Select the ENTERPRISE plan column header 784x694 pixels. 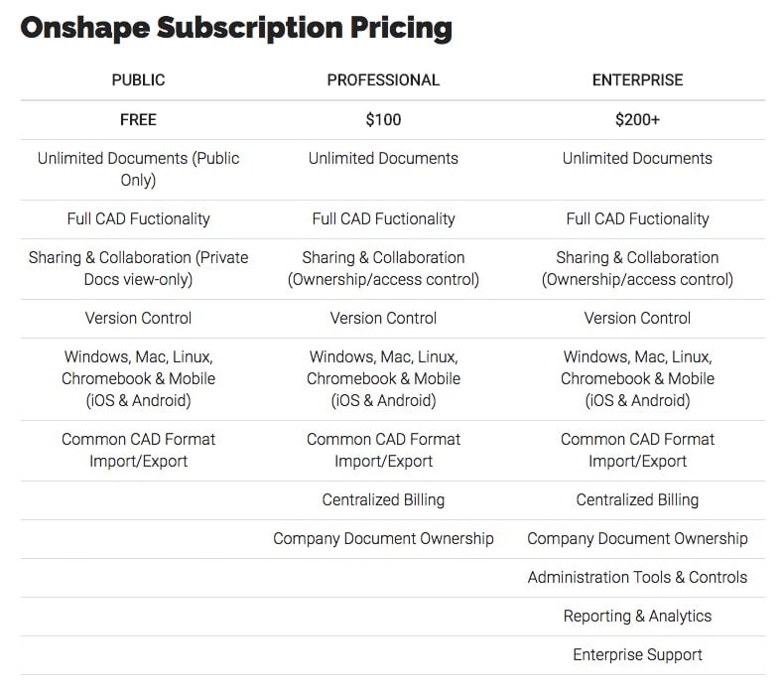637,79
